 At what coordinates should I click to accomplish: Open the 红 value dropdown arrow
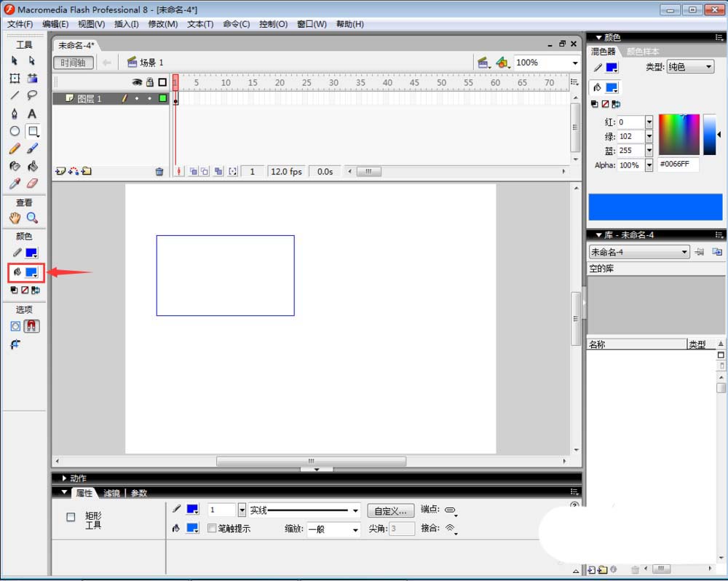click(x=649, y=122)
